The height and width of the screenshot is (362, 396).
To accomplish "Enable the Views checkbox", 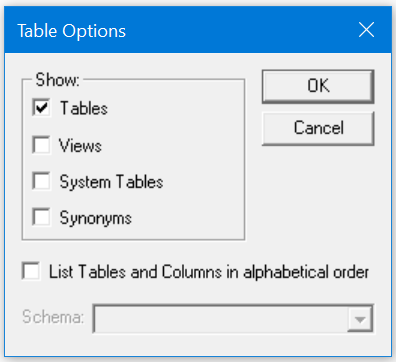I will coord(41,145).
